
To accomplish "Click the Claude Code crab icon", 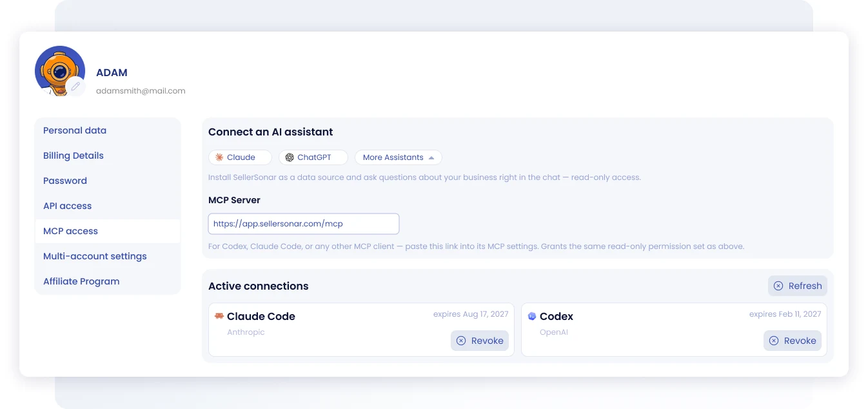I will 219,316.
